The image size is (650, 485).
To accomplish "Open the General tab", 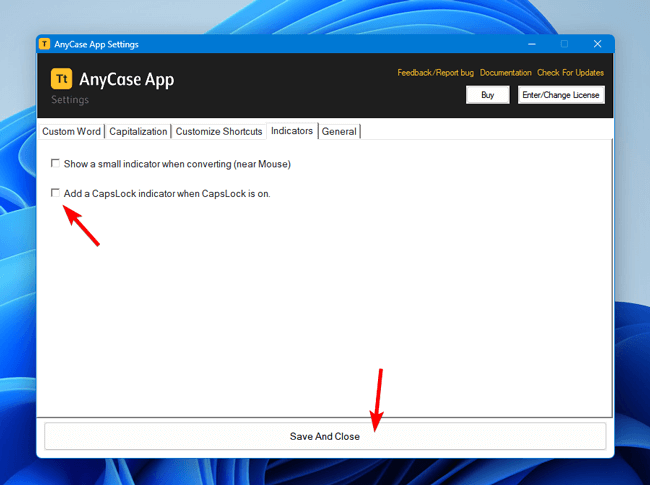I will [339, 131].
